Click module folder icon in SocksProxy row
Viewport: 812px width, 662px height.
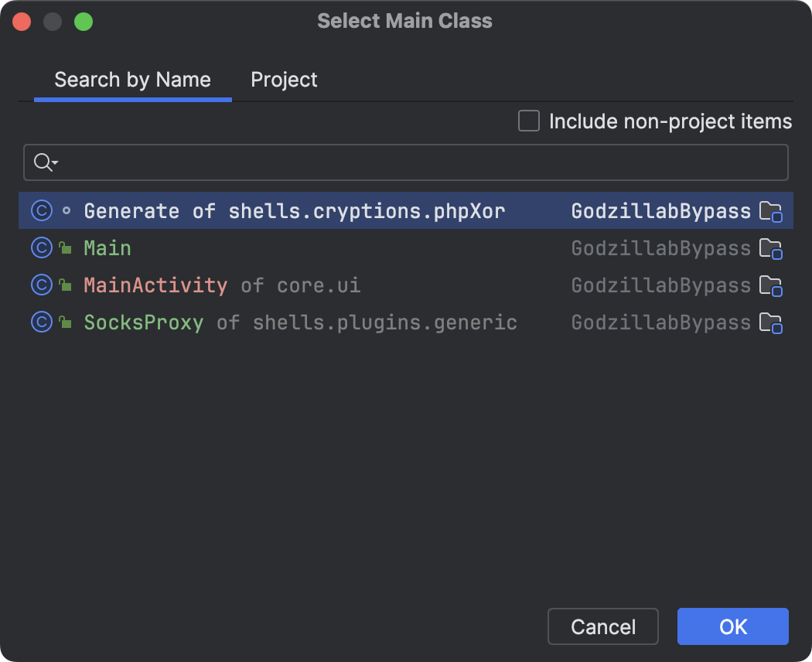tap(770, 322)
